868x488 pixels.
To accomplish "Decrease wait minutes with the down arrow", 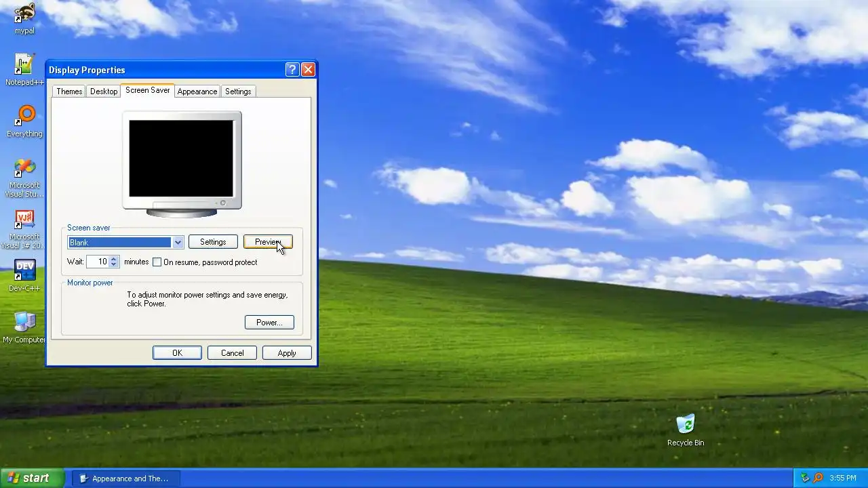I will pos(114,265).
